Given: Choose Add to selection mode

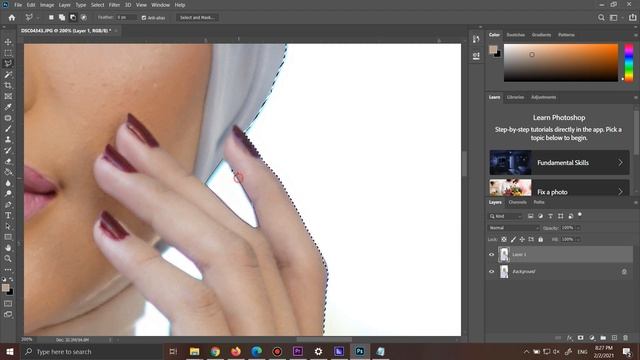Looking at the screenshot, I should [62, 18].
